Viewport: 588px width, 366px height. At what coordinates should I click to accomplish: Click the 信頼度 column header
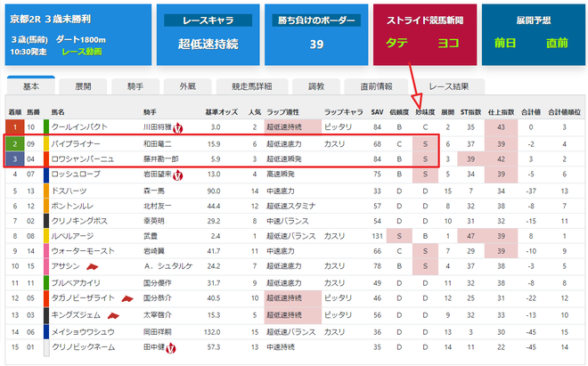tap(399, 112)
